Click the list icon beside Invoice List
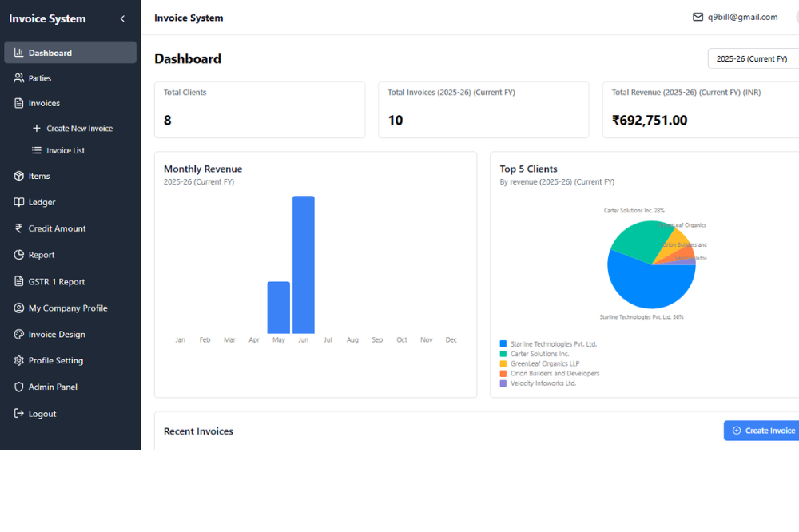Viewport: 799px width, 532px height. click(37, 150)
